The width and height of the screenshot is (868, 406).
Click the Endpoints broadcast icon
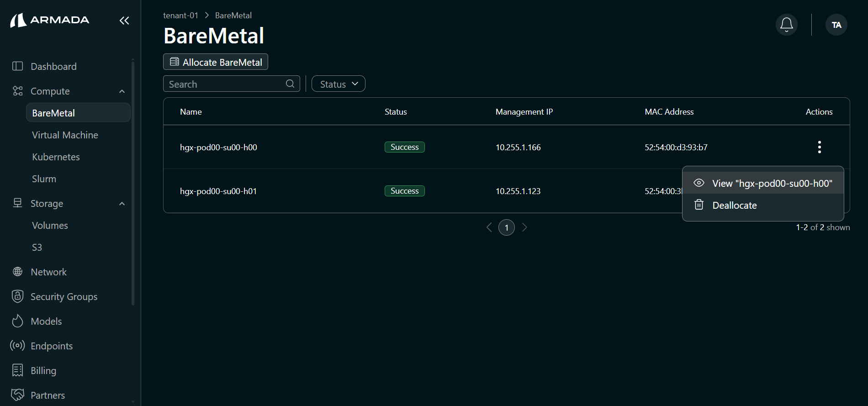17,346
